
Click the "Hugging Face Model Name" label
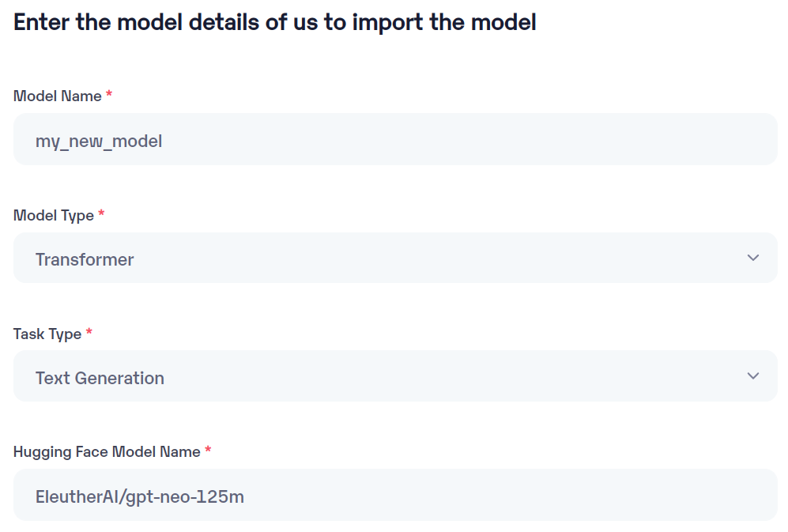click(x=107, y=452)
